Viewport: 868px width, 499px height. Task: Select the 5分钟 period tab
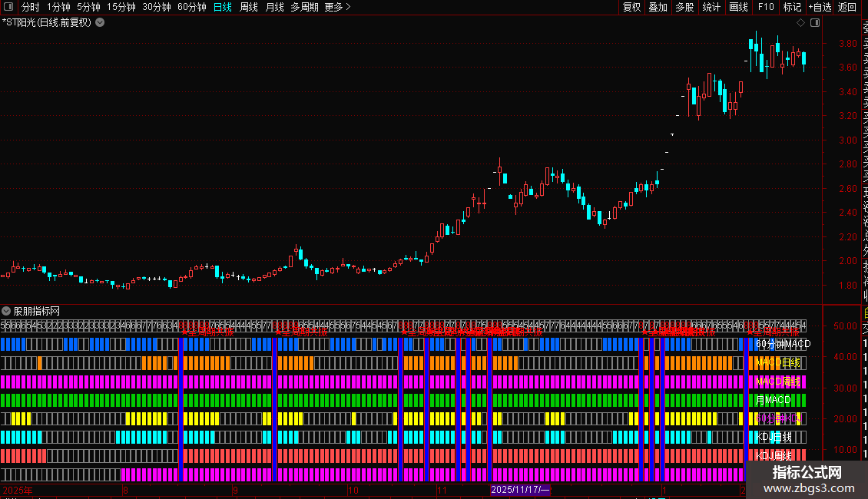click(x=88, y=7)
